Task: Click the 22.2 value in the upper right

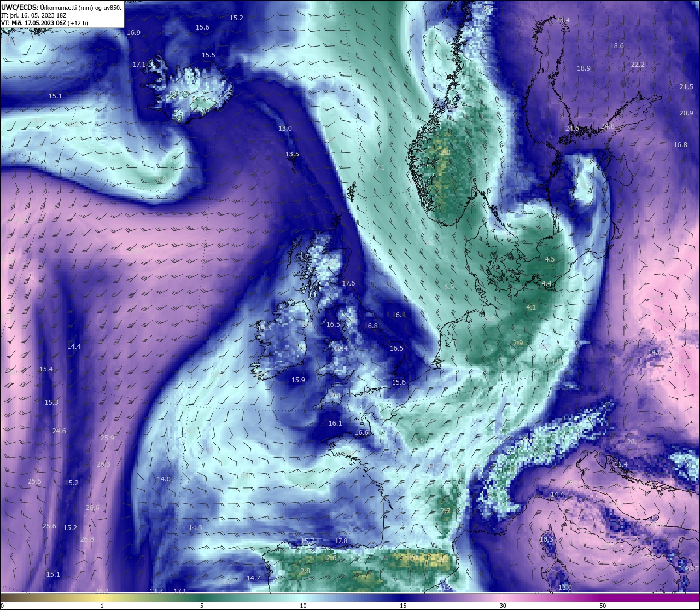Action: tap(638, 65)
